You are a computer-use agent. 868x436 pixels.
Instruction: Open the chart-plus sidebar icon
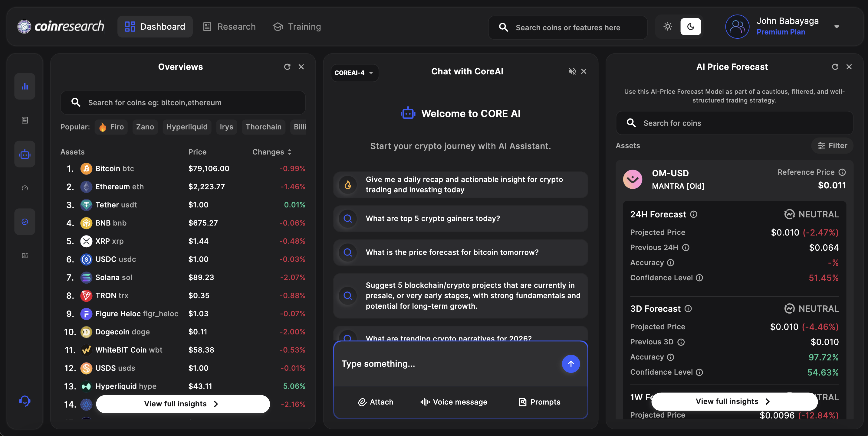click(25, 255)
